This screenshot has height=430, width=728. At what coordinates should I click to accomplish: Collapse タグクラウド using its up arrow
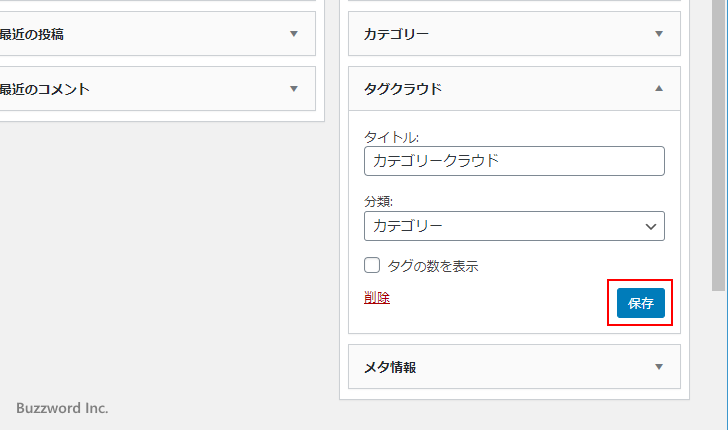pos(658,89)
